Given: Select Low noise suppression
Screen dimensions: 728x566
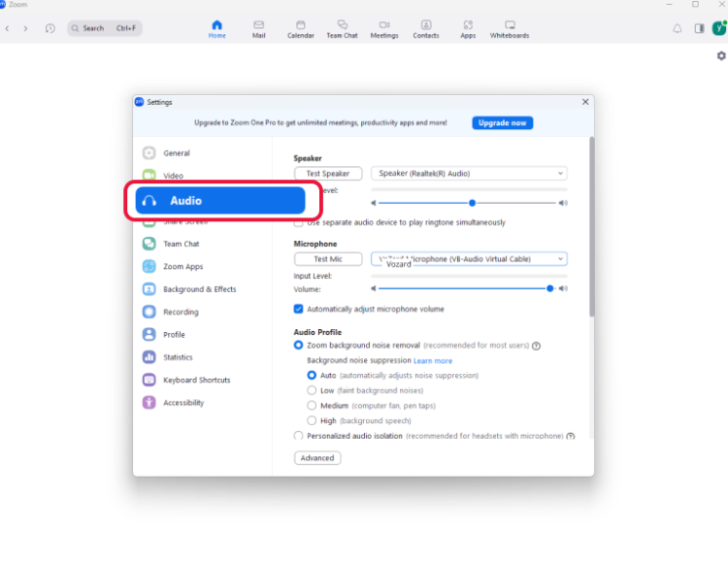Looking at the screenshot, I should tap(312, 390).
